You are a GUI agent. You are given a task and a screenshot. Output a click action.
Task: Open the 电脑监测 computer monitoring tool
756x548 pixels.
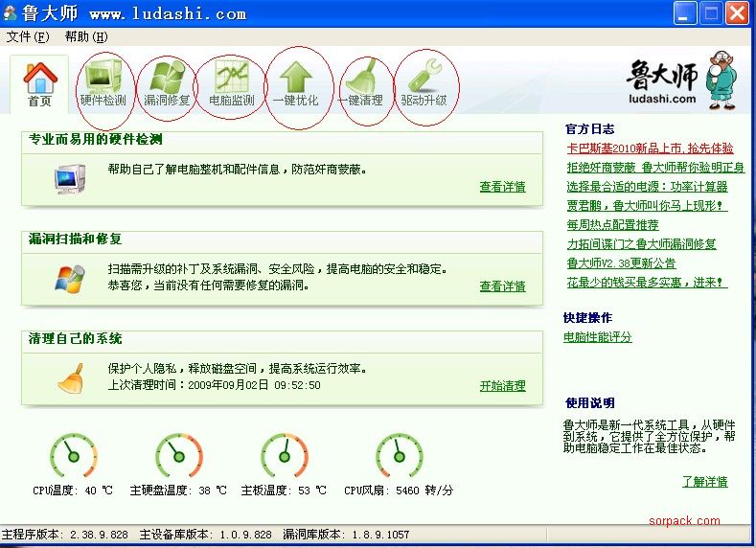coord(231,82)
